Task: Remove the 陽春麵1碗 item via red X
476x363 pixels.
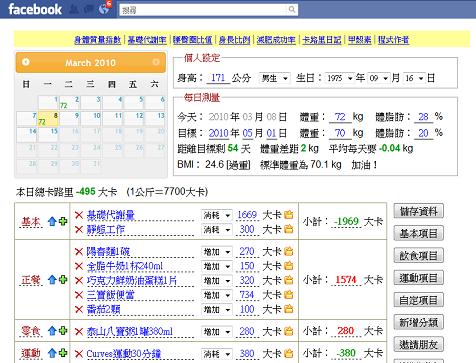Action: coord(79,252)
